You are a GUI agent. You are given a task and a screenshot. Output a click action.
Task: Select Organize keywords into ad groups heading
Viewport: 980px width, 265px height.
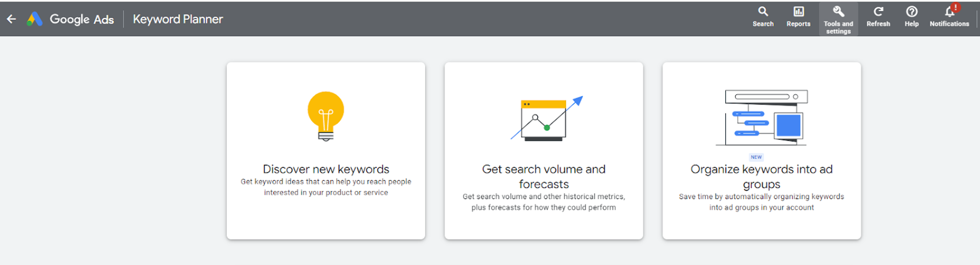point(761,176)
